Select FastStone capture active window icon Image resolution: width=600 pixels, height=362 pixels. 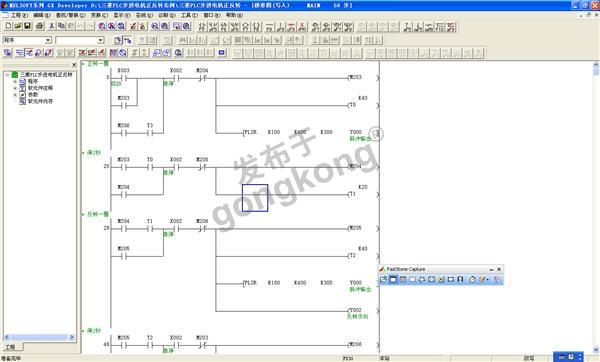tap(393, 280)
